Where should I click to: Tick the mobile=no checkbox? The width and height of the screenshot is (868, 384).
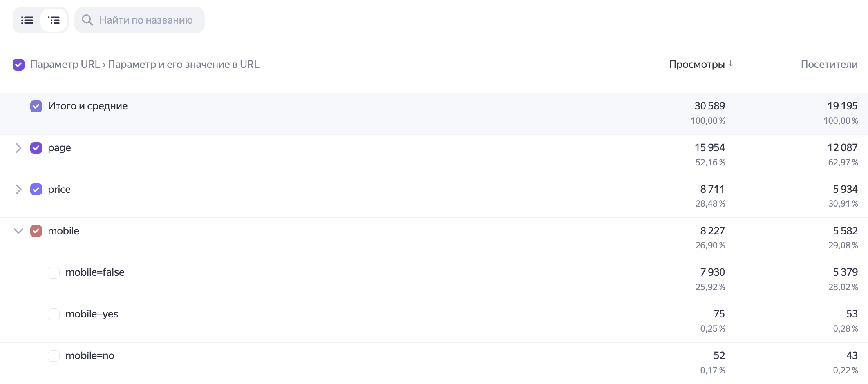pyautogui.click(x=54, y=356)
